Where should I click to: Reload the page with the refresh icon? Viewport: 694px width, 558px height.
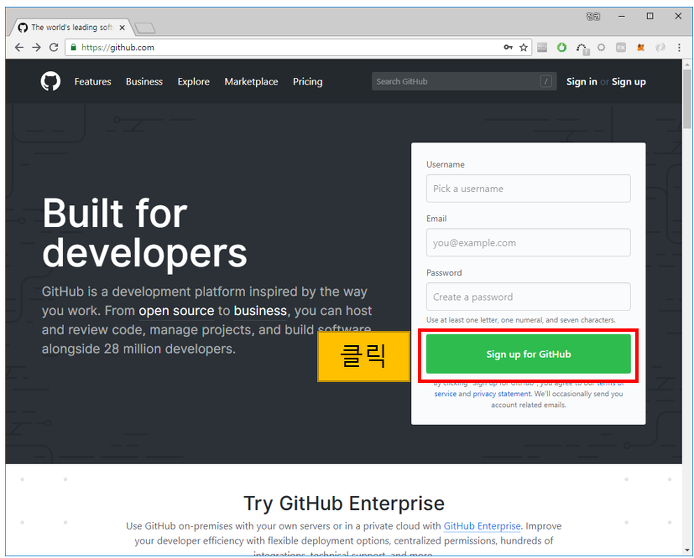[54, 47]
